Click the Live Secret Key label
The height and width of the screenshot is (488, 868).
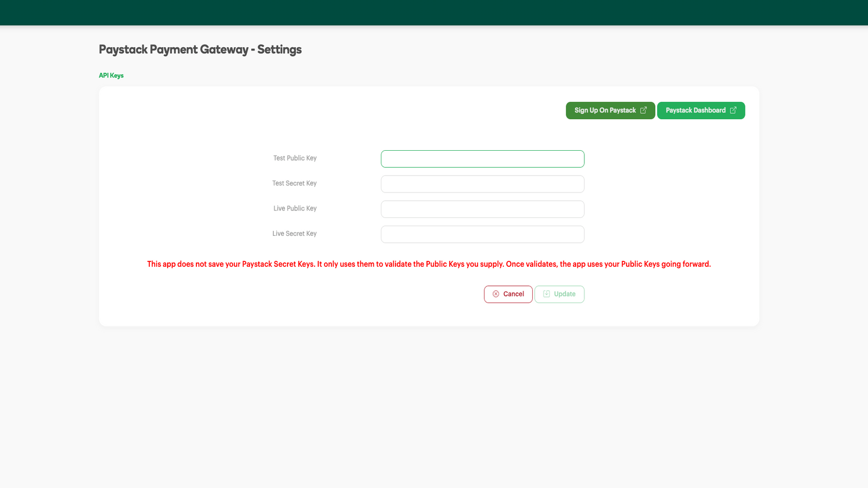295,234
